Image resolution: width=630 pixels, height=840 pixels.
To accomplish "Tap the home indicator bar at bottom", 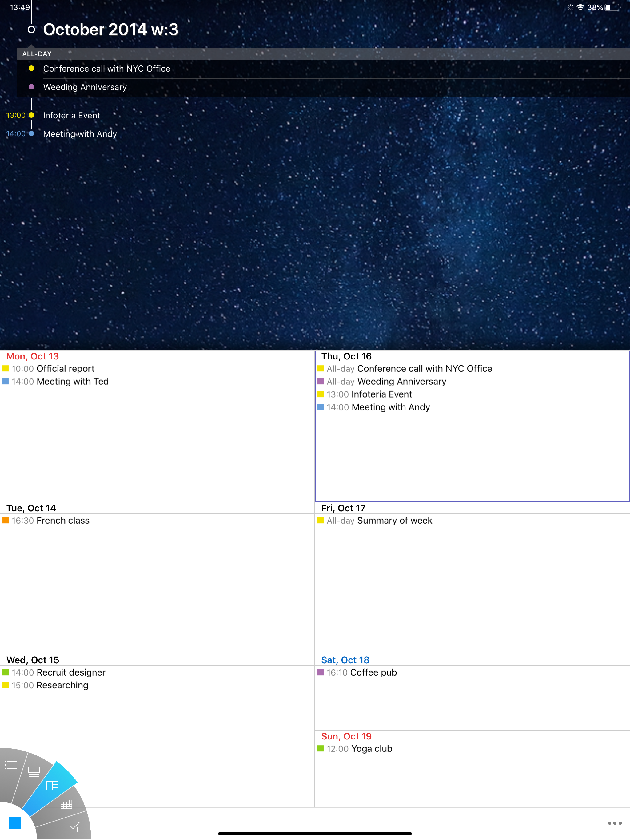I will [x=315, y=834].
